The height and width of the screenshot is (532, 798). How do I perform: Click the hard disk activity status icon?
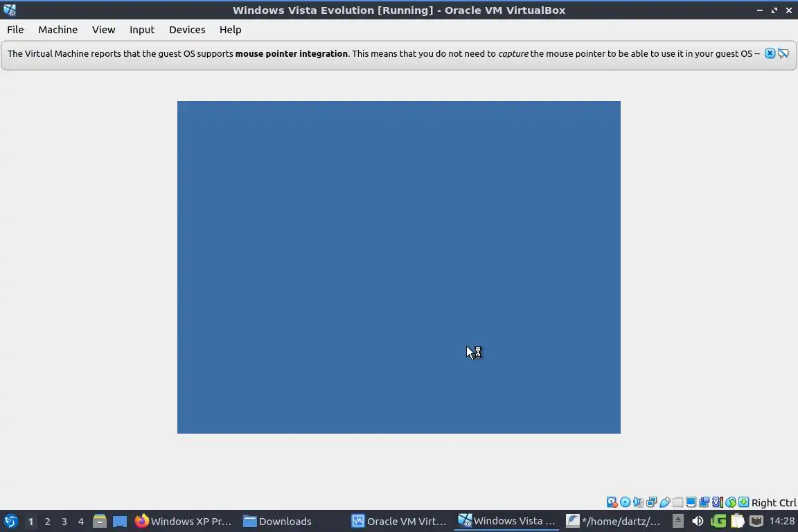(612, 502)
